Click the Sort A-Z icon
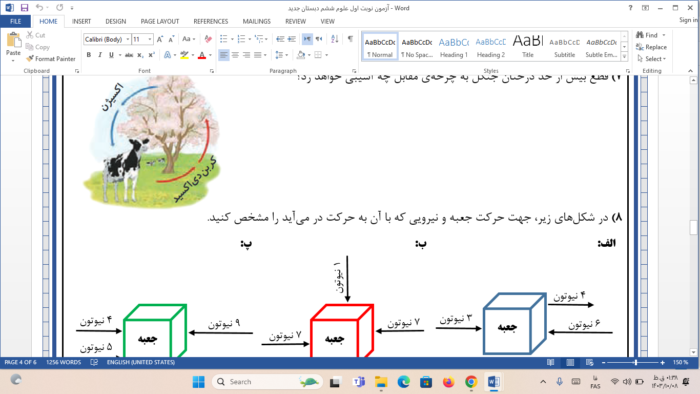700x394 pixels. tap(335, 39)
